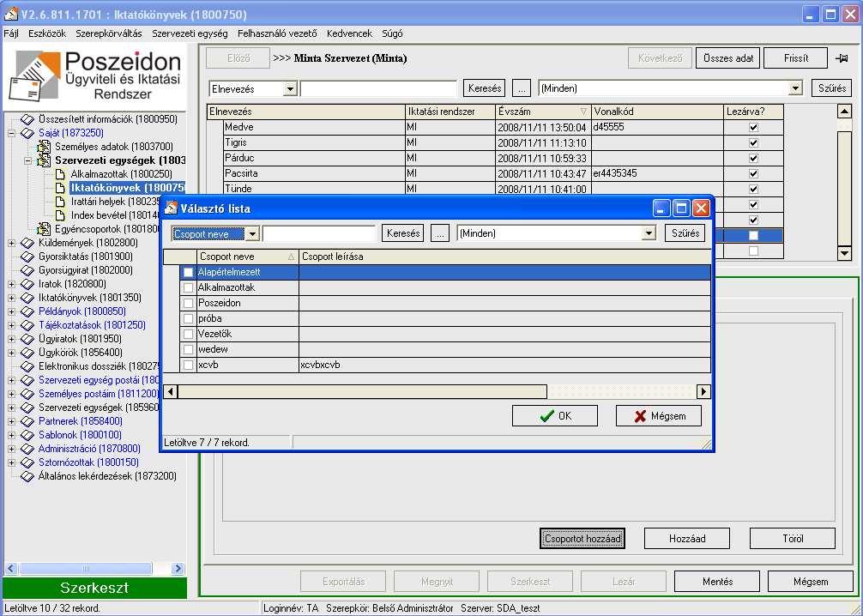Click the Egyéncsoportok node icon

(44, 228)
